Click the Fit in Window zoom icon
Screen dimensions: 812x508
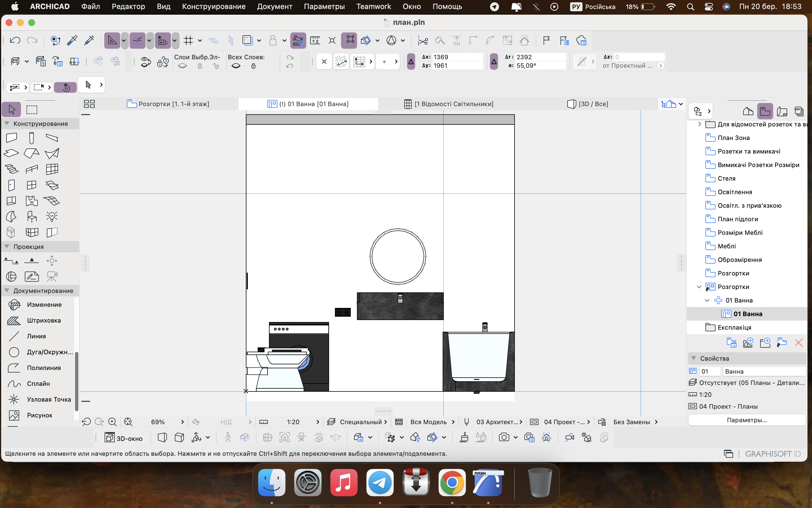click(x=128, y=422)
